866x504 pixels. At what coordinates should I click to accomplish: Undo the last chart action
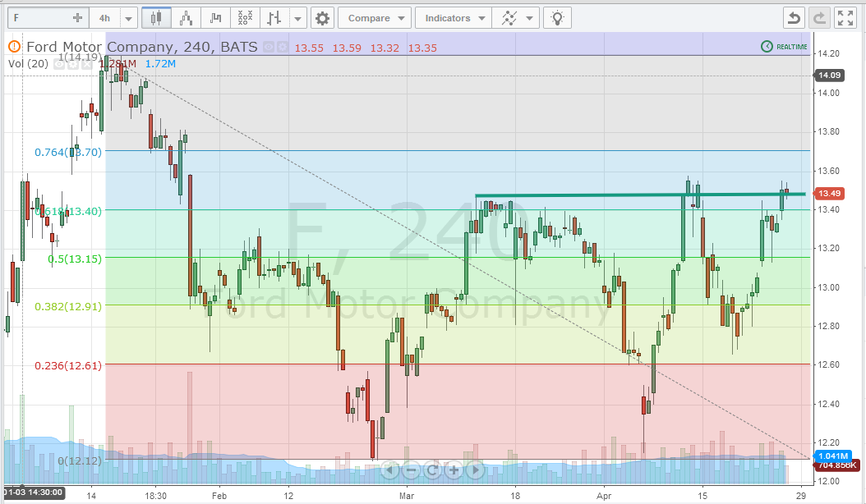(x=795, y=18)
